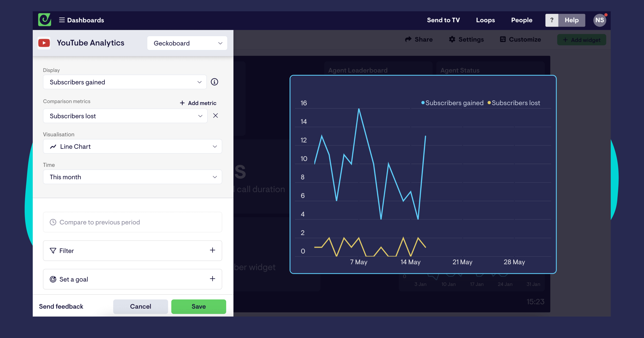The width and height of the screenshot is (644, 338).
Task: Click the YouTube Analytics icon
Action: pyautogui.click(x=44, y=43)
